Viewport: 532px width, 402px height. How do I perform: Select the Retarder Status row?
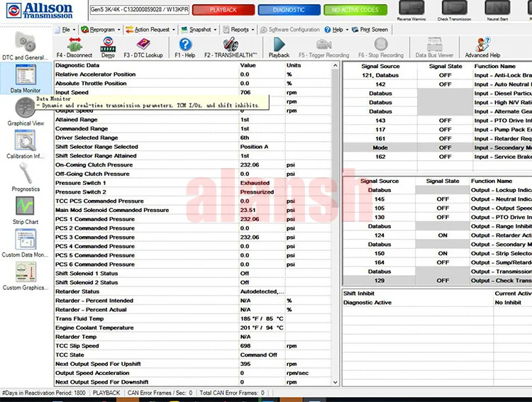[x=193, y=291]
